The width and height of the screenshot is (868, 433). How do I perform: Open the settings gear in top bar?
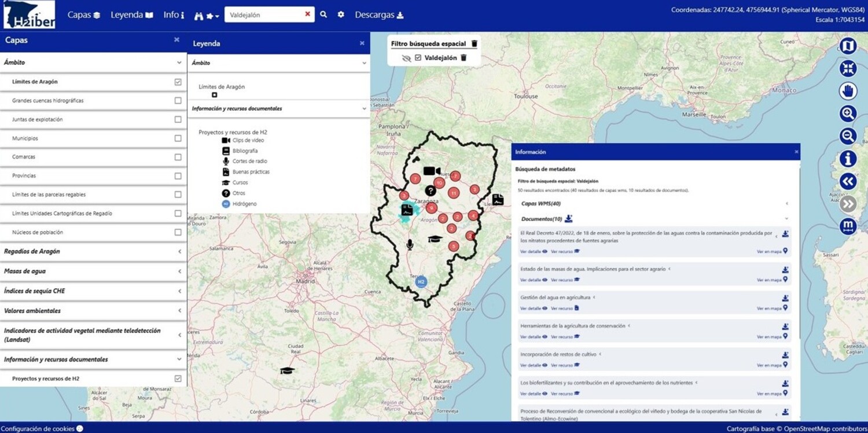[x=341, y=14]
